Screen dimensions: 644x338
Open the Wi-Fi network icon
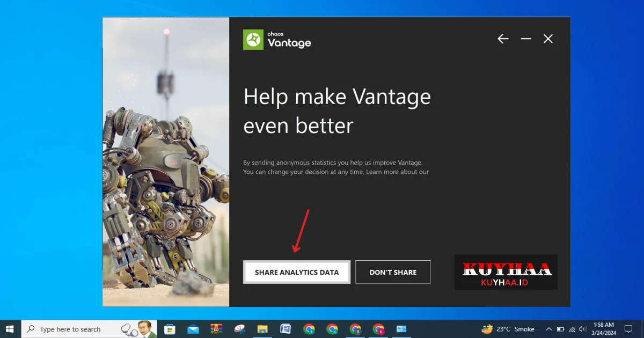(572, 329)
